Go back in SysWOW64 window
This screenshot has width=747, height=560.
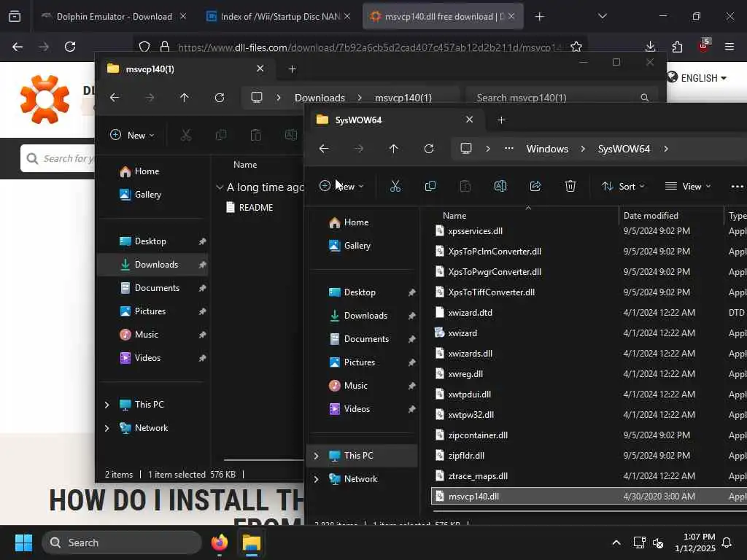pos(324,149)
